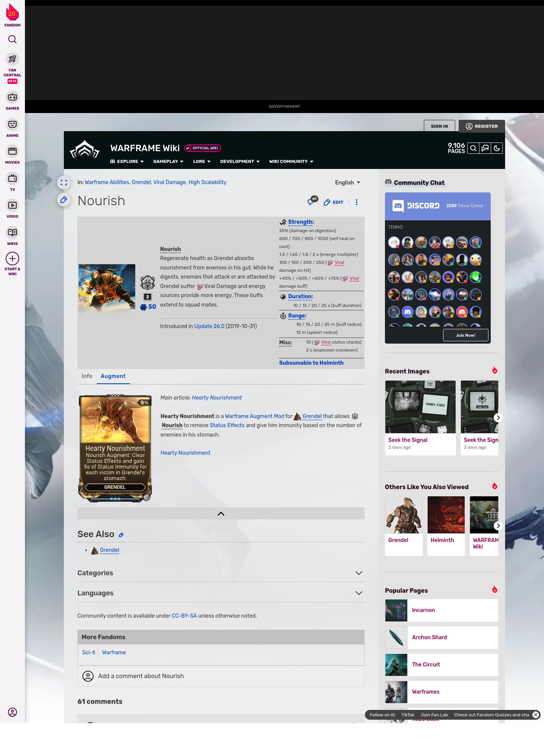Open the CC-BY-SA license link

coord(184,616)
